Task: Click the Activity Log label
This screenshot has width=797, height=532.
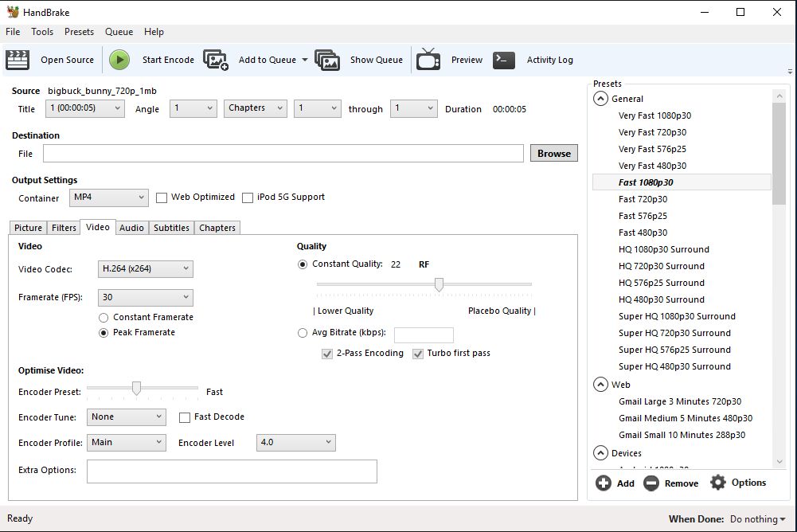Action: (x=550, y=60)
